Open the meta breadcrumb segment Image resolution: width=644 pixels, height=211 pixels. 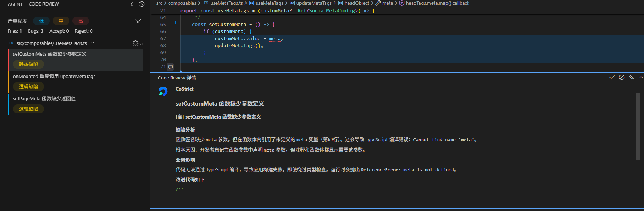(x=387, y=3)
